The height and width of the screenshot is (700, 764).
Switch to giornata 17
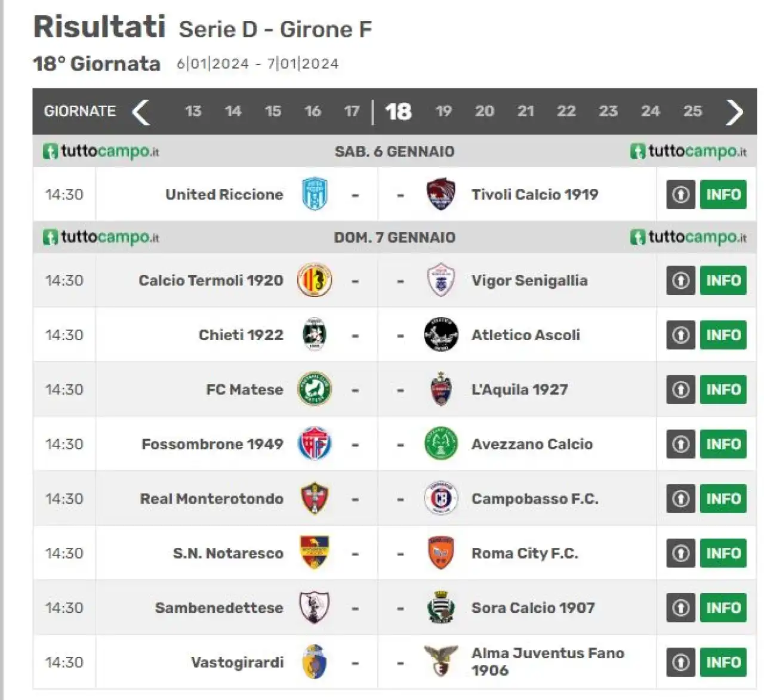352,111
